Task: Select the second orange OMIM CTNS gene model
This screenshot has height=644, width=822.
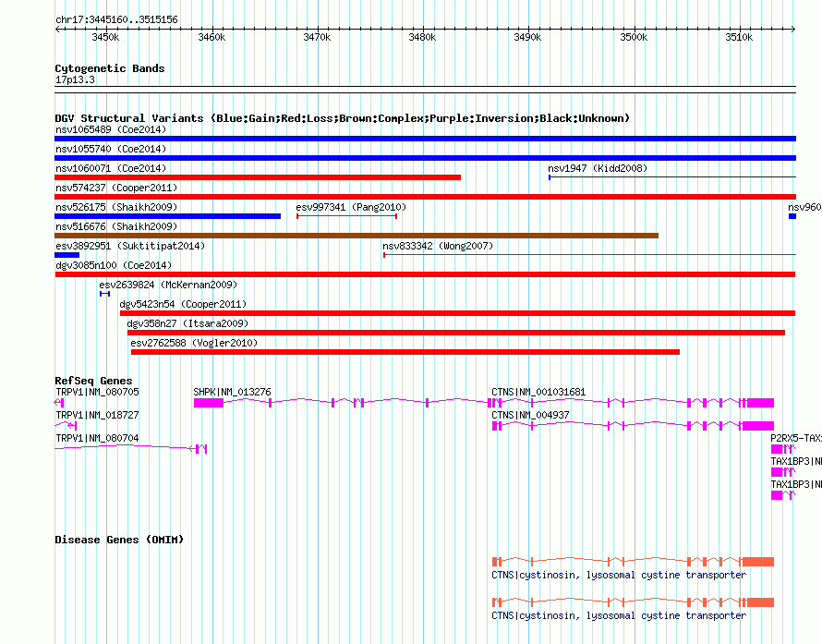Action: point(634,602)
